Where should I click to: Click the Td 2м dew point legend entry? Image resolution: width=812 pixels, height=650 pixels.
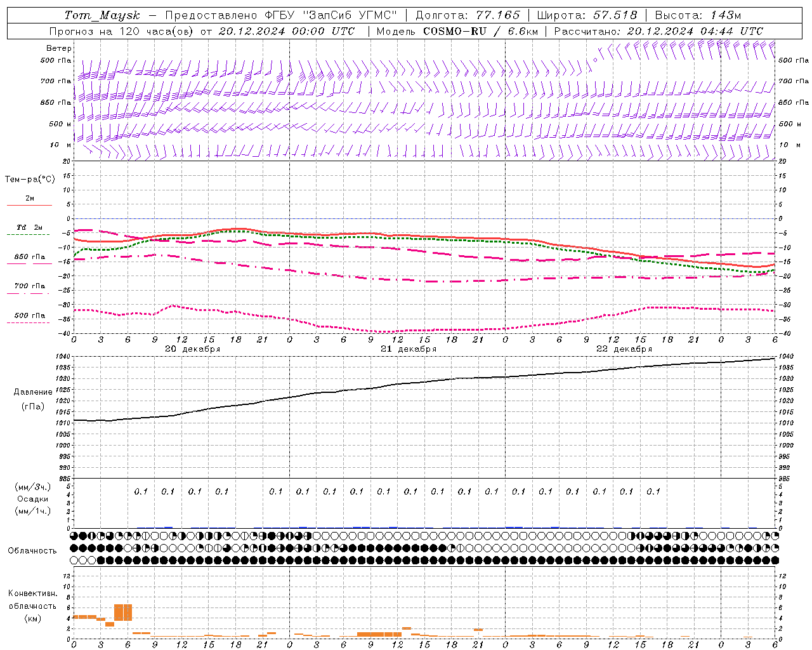[29, 227]
